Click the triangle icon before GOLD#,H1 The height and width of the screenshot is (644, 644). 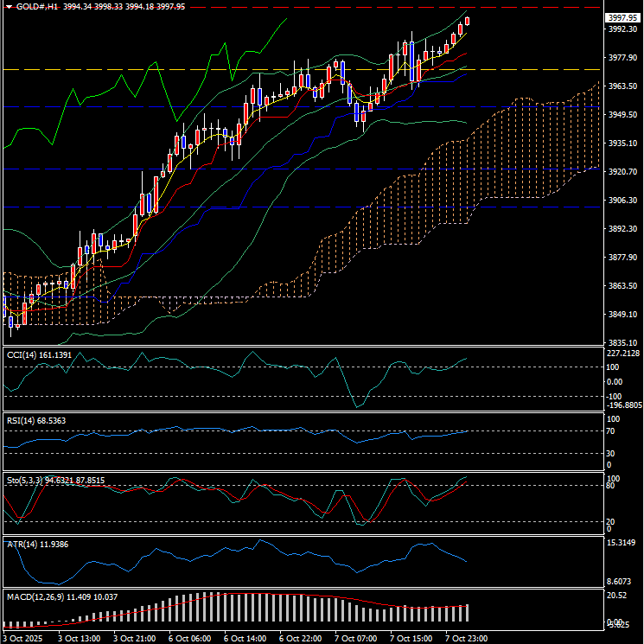[x=10, y=6]
